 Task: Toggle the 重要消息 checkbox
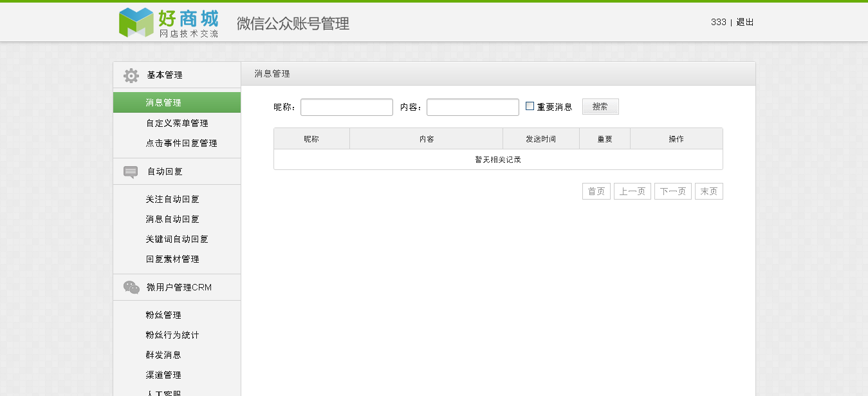click(x=530, y=106)
